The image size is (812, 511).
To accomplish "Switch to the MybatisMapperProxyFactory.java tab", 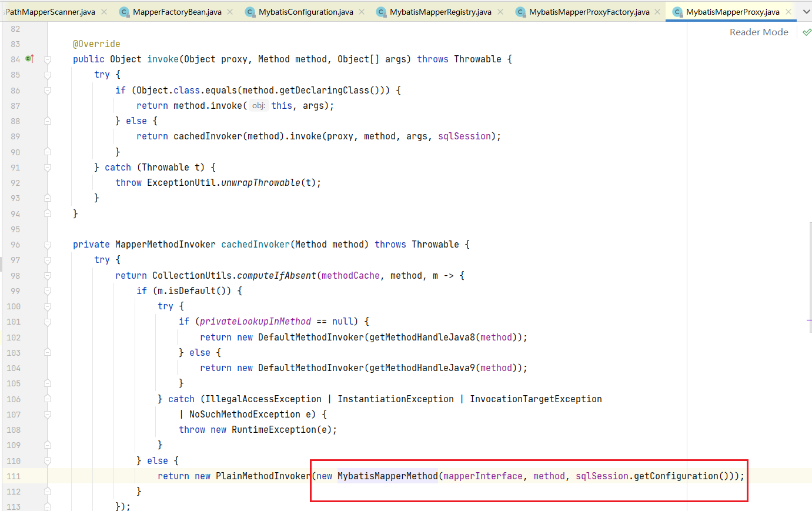I will click(x=589, y=12).
